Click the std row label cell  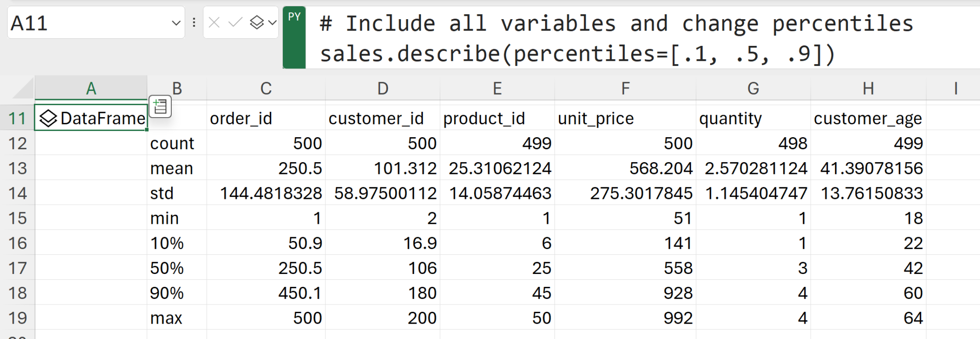point(177,193)
